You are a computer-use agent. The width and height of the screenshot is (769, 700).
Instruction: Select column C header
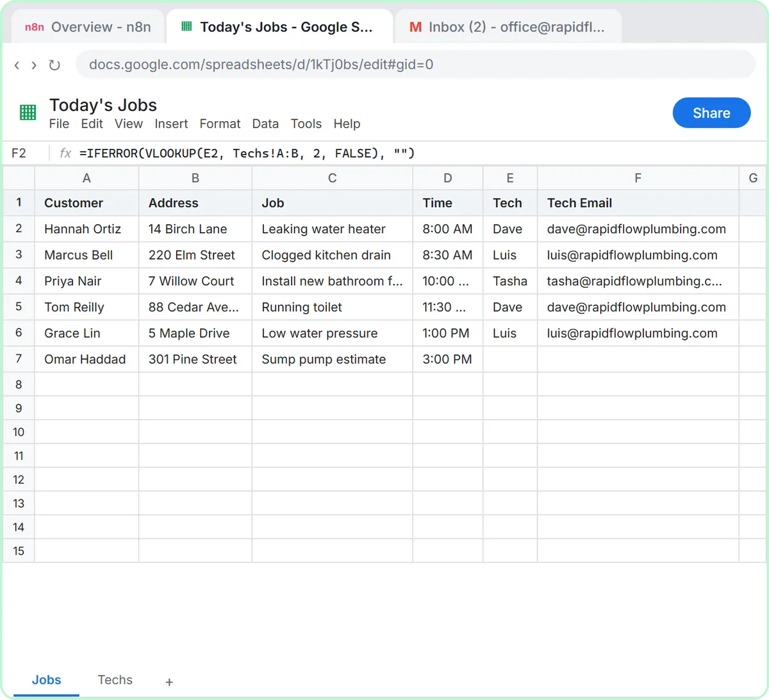click(x=333, y=178)
